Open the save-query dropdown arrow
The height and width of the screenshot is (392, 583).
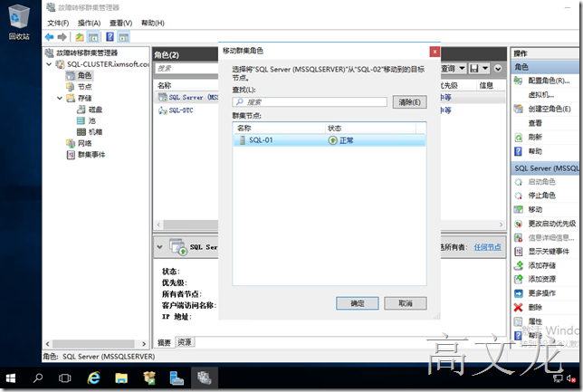tap(485, 69)
